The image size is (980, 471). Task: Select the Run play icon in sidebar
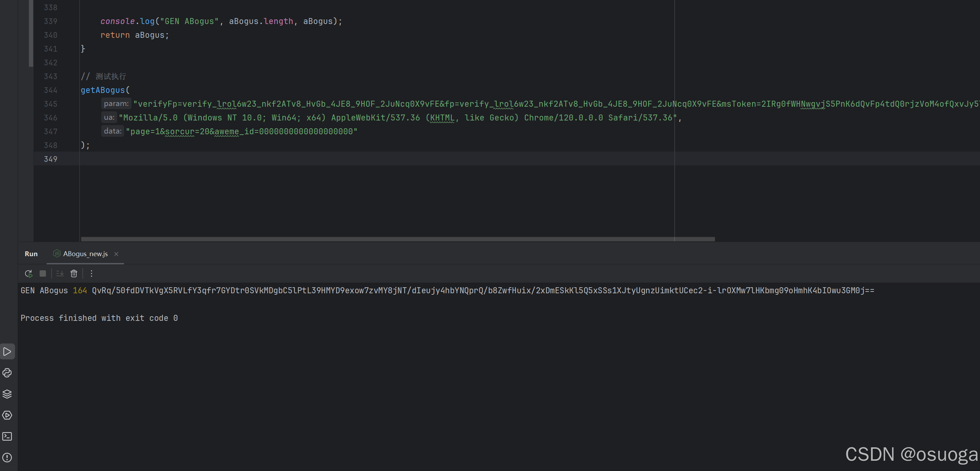pos(7,351)
